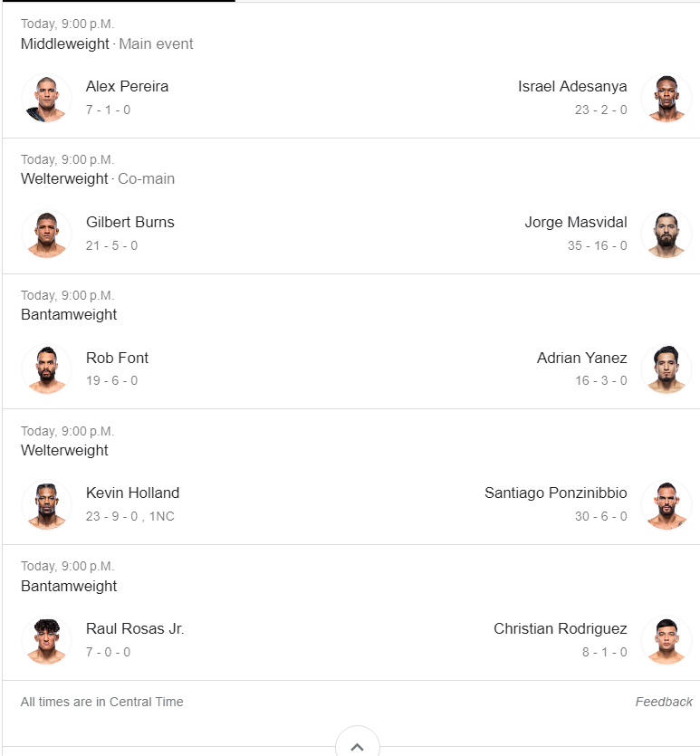Open the Alex Pereira name link
700x756 pixels.
(127, 87)
